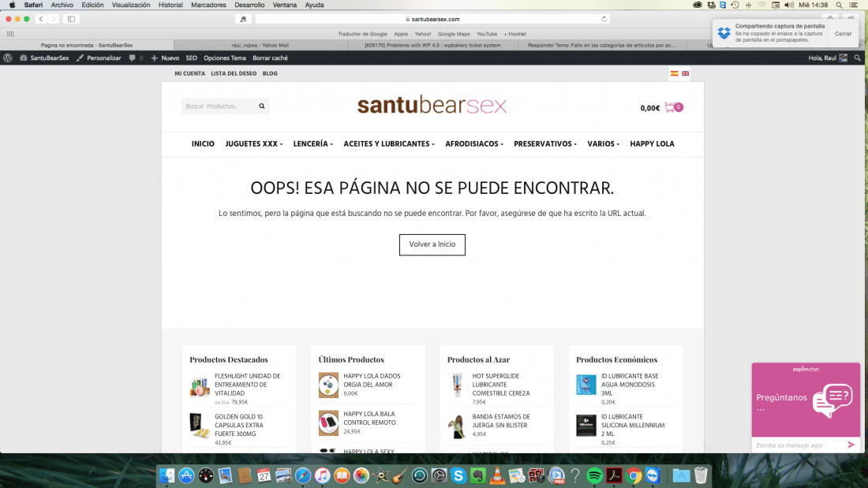Open Nuevo dropdown in admin bar
Image resolution: width=868 pixels, height=488 pixels.
click(165, 58)
